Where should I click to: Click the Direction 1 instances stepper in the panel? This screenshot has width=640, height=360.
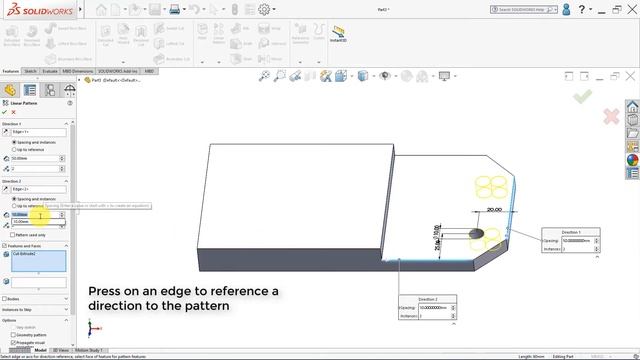pos(62,169)
